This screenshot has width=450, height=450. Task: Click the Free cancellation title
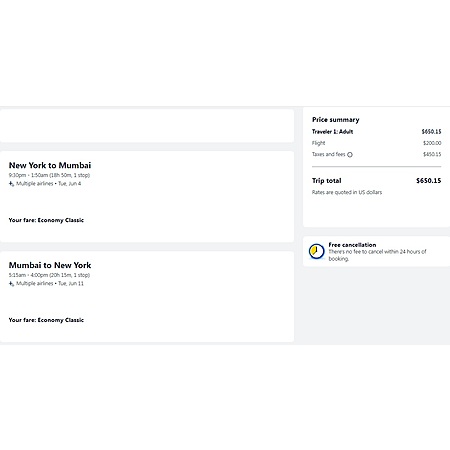tap(352, 245)
